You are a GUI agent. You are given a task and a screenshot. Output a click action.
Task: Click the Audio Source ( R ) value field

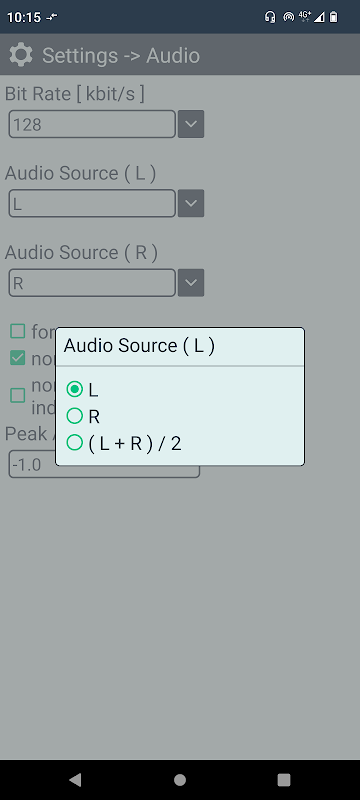coord(92,283)
